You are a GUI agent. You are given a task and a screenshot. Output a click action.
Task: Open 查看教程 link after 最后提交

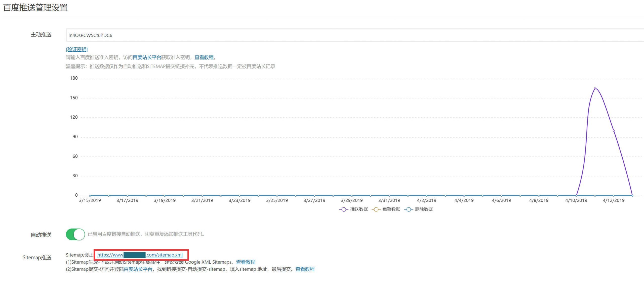pos(305,269)
